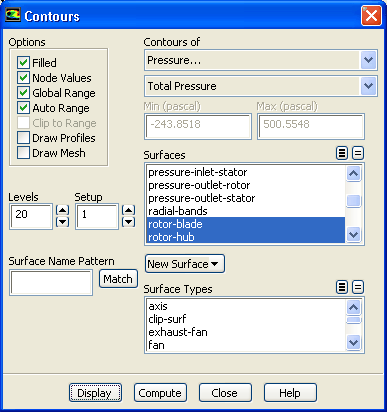Viewport: 387px width, 412px height.
Task: Click the Display button
Action: tap(95, 393)
